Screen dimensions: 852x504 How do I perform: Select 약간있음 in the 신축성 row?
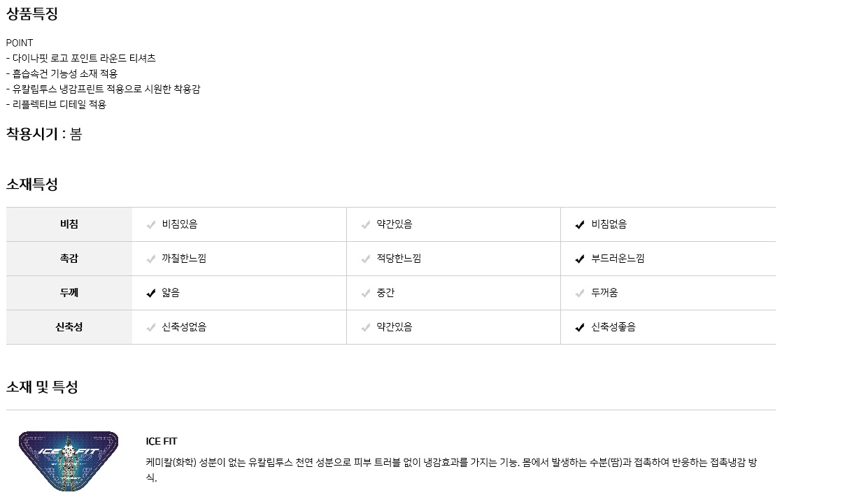(x=395, y=327)
